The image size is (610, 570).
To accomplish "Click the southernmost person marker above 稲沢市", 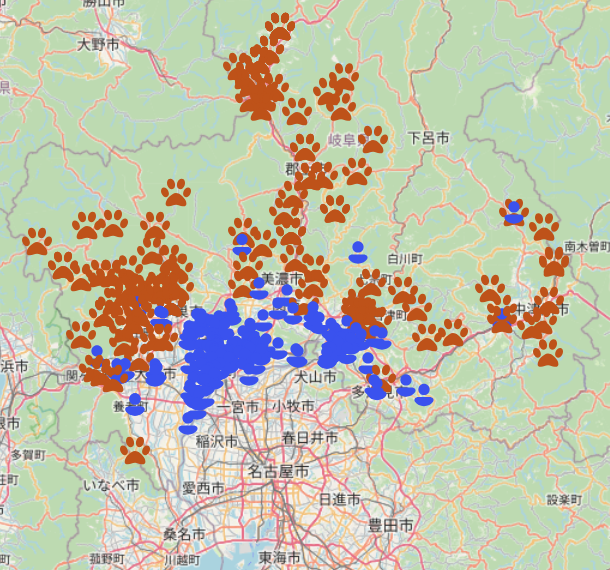I will [x=188, y=423].
